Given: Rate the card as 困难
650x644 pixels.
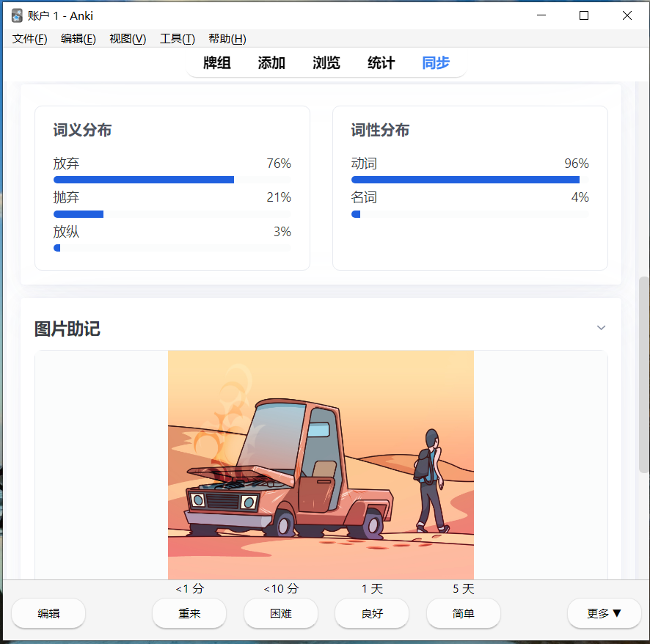Looking at the screenshot, I should (281, 613).
